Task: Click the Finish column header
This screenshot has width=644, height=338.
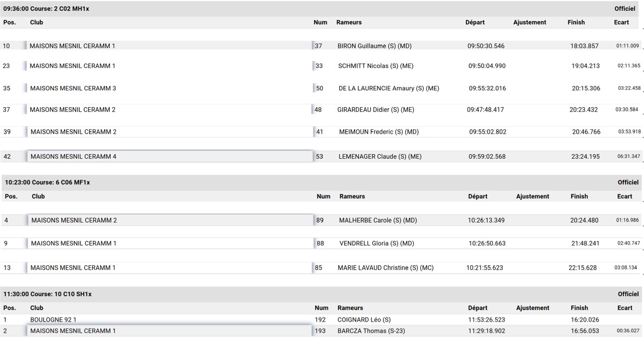Action: [x=576, y=22]
